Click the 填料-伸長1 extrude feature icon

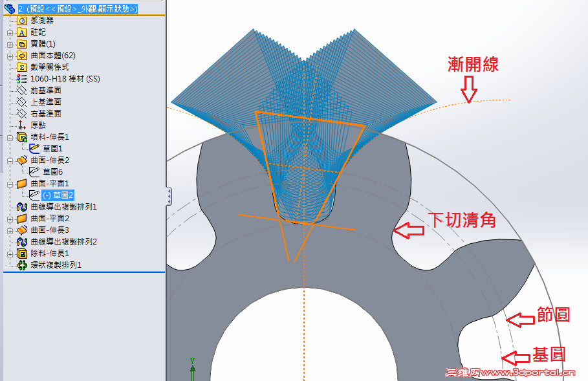point(22,137)
